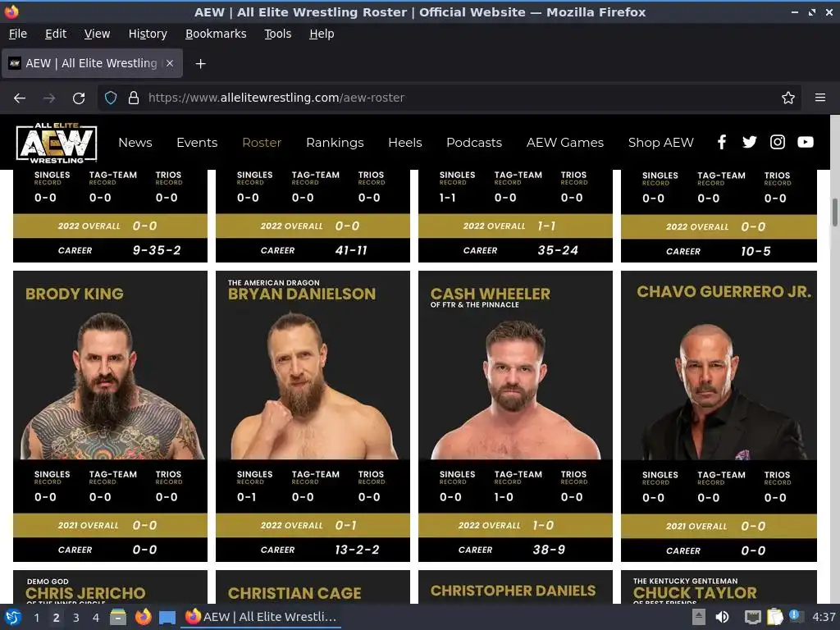Screen dimensions: 840x630
Task: Click the notification info tray icon
Action: tap(796, 616)
